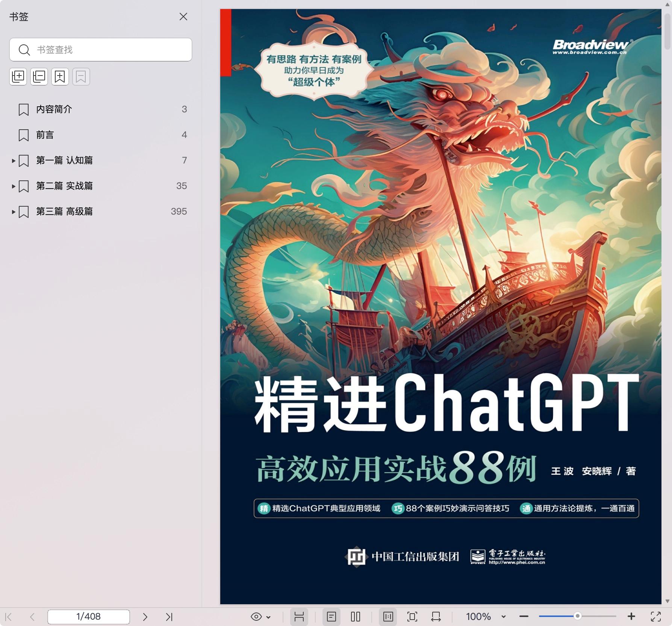This screenshot has width=672, height=626.
Task: Click page number 395 of 高级篇
Action: tap(179, 212)
